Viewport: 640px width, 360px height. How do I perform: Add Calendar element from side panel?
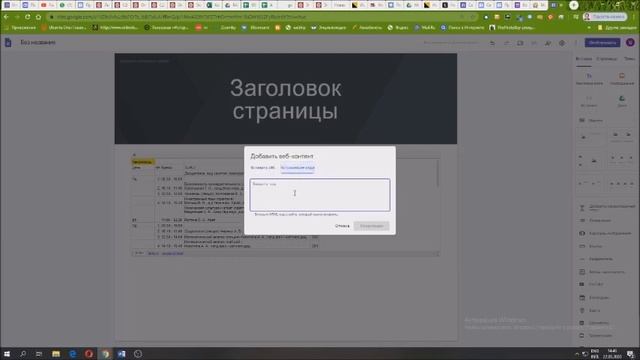[594, 298]
